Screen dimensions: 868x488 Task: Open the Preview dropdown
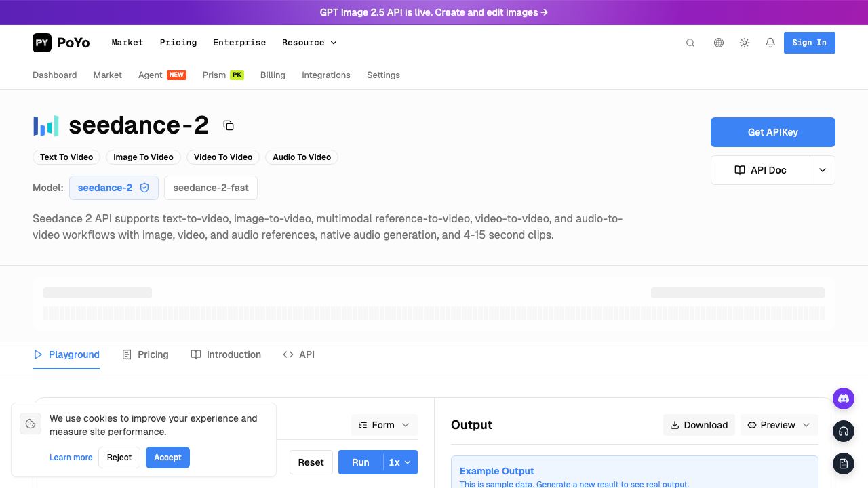[x=779, y=425]
